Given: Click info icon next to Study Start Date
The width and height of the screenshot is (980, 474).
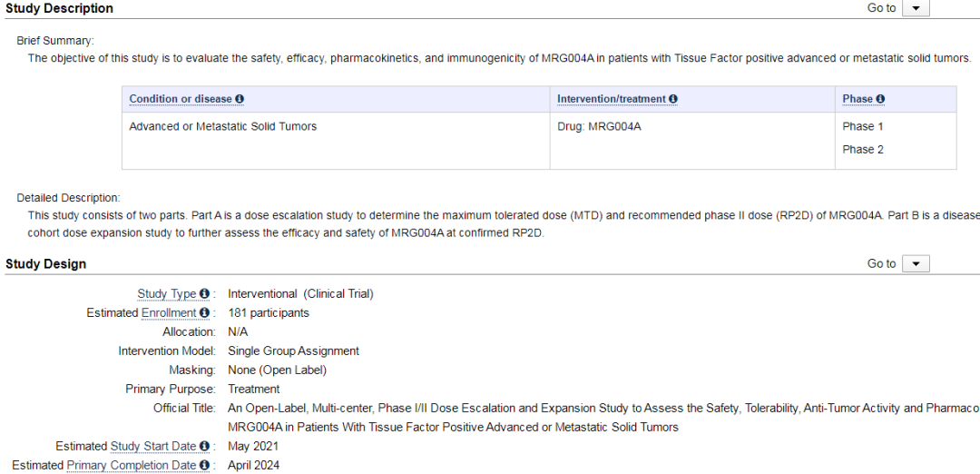Looking at the screenshot, I should point(204,447).
